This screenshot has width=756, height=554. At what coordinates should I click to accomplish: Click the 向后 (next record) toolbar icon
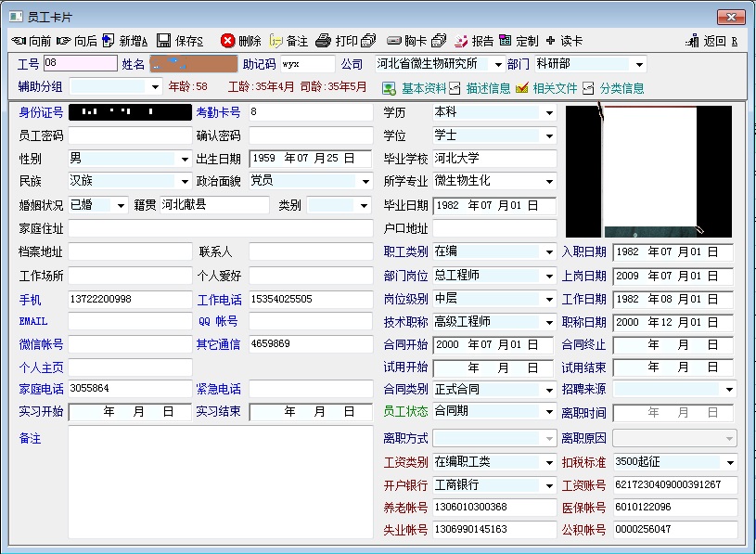click(x=63, y=41)
